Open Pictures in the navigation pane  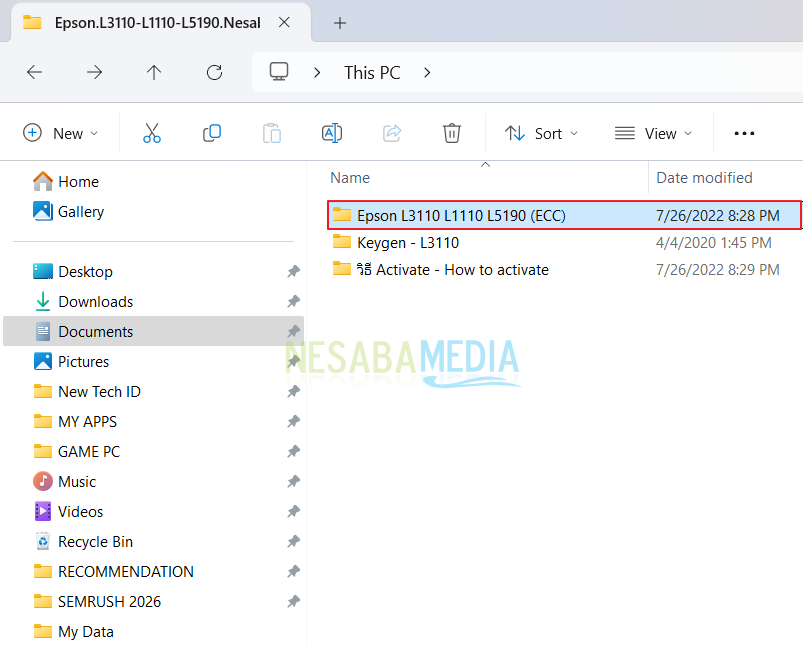tap(83, 362)
